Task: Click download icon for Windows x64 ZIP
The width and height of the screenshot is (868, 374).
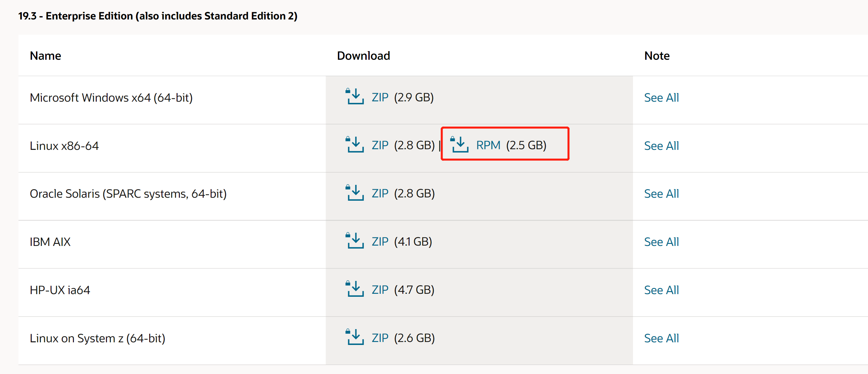Action: coord(355,97)
